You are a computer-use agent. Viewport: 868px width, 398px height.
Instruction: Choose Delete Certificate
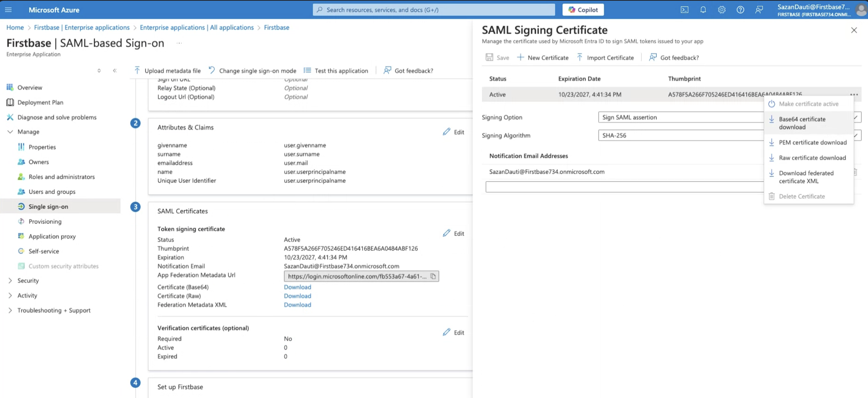point(809,196)
